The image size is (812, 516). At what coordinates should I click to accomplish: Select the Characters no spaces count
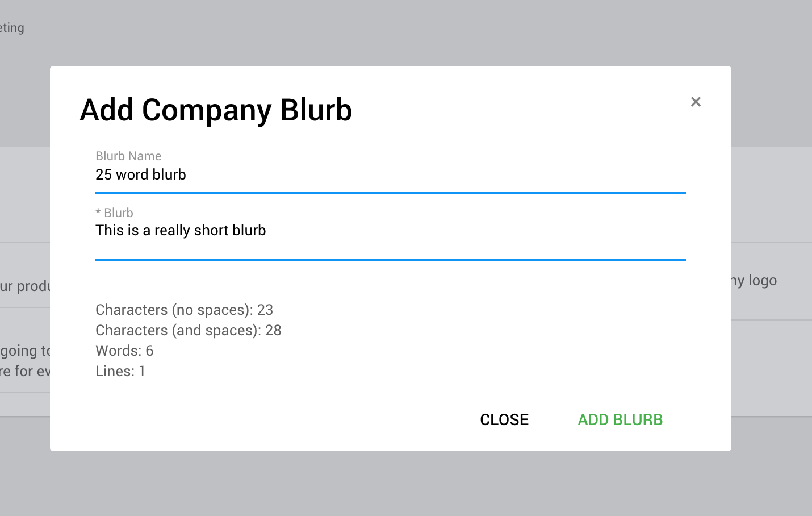pos(185,310)
